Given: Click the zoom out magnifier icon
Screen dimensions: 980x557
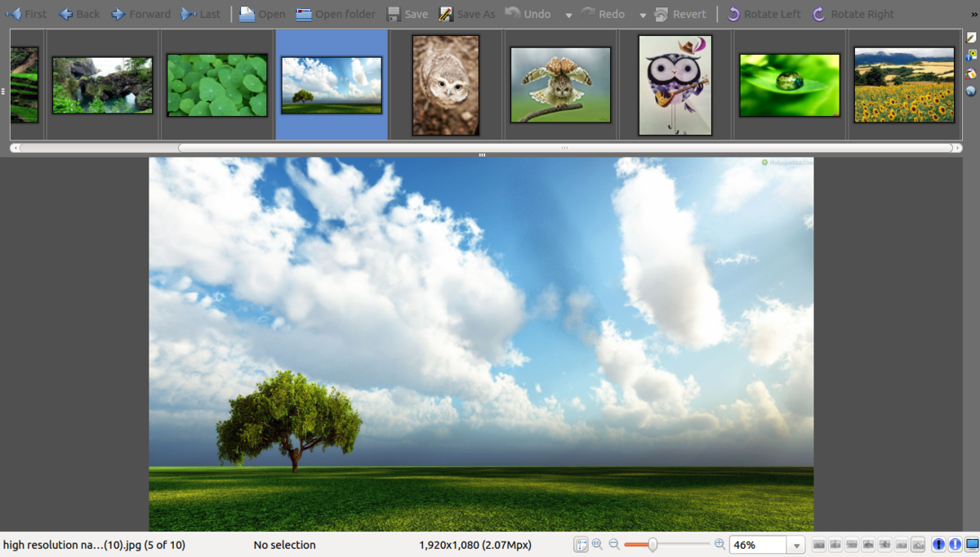Looking at the screenshot, I should pyautogui.click(x=614, y=545).
